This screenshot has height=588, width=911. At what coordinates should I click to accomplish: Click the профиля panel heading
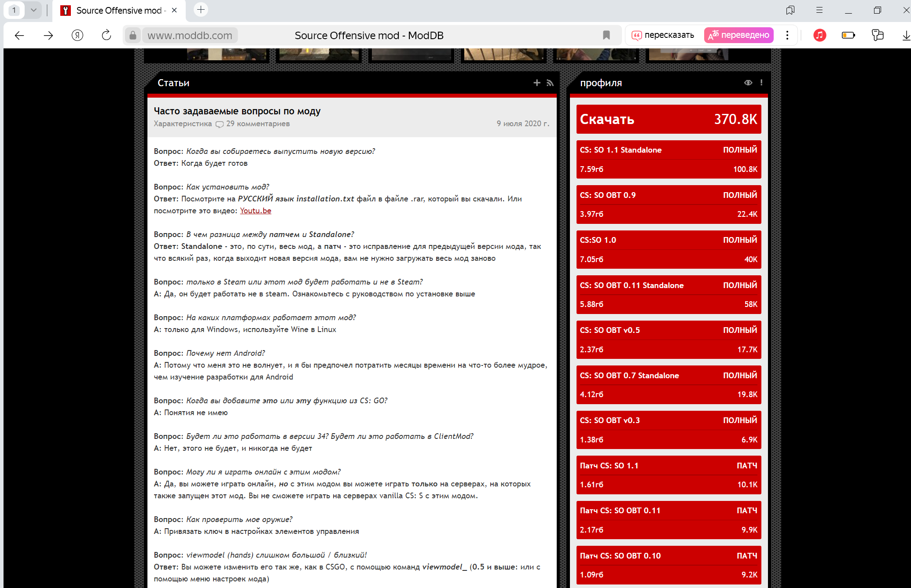(x=601, y=83)
